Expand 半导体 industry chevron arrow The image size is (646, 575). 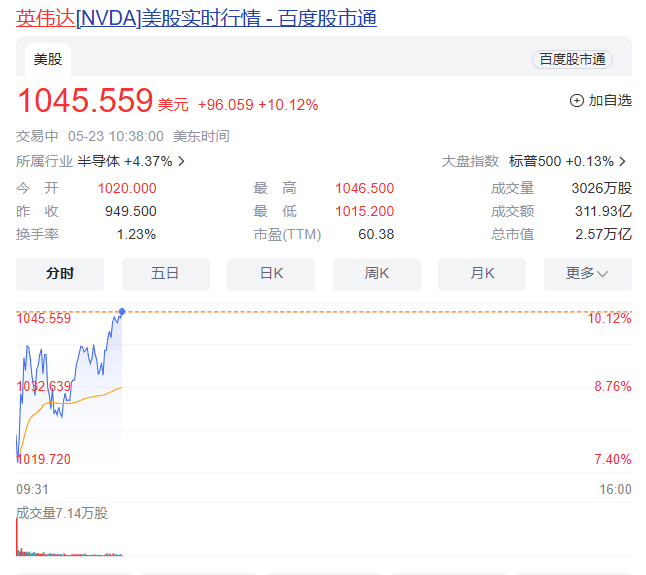point(181,161)
